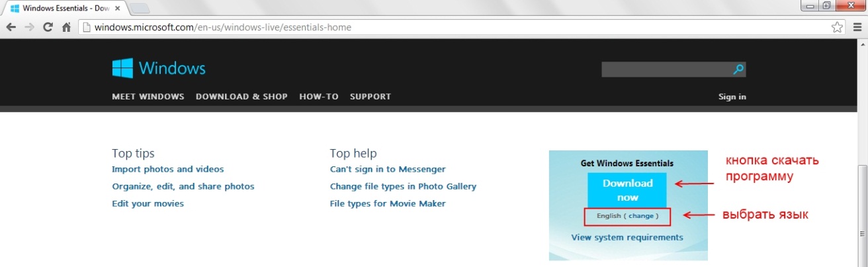
Task: Open Can't sign in to Messenger help
Action: (388, 170)
